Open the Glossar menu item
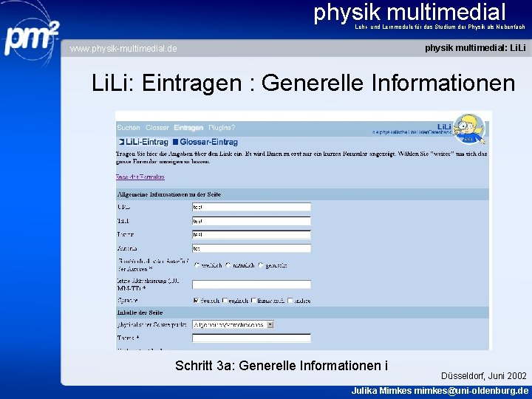 coord(157,128)
